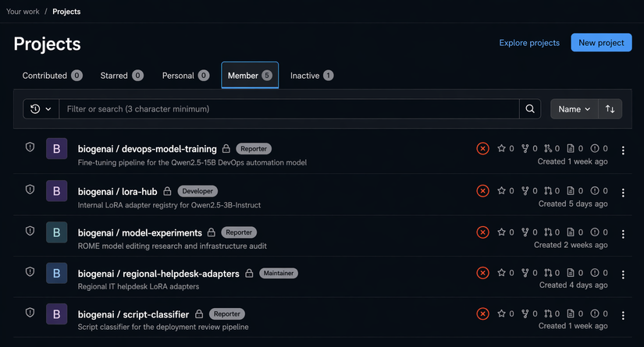Select the Member tab

[250, 76]
